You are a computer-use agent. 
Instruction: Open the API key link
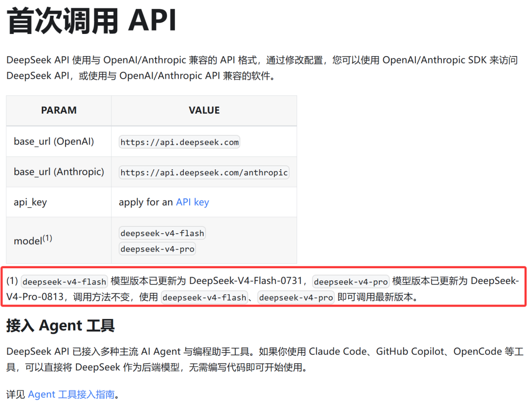click(193, 202)
